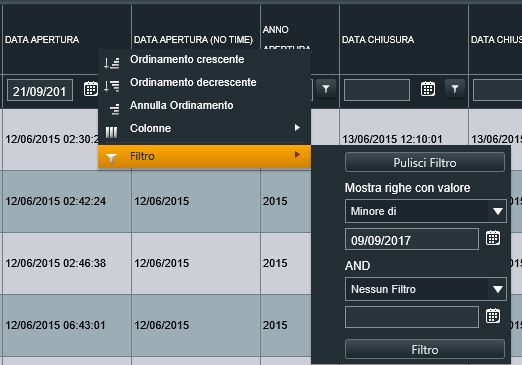This screenshot has width=522, height=365.
Task: Choose Ordinamento crescente from the menu
Action: [x=204, y=60]
